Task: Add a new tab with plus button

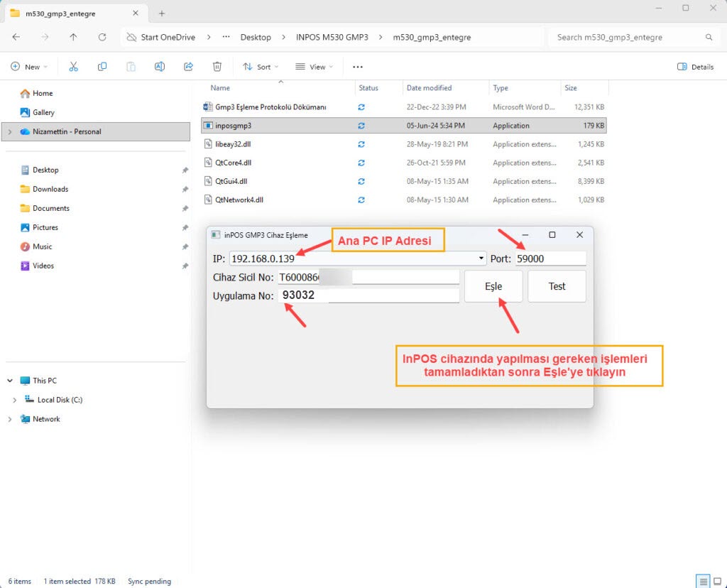Action: coord(162,13)
